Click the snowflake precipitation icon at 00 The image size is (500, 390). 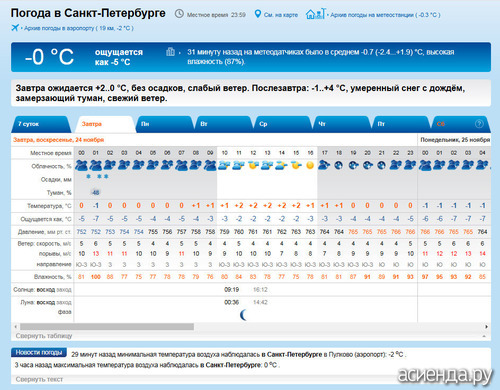click(88, 176)
